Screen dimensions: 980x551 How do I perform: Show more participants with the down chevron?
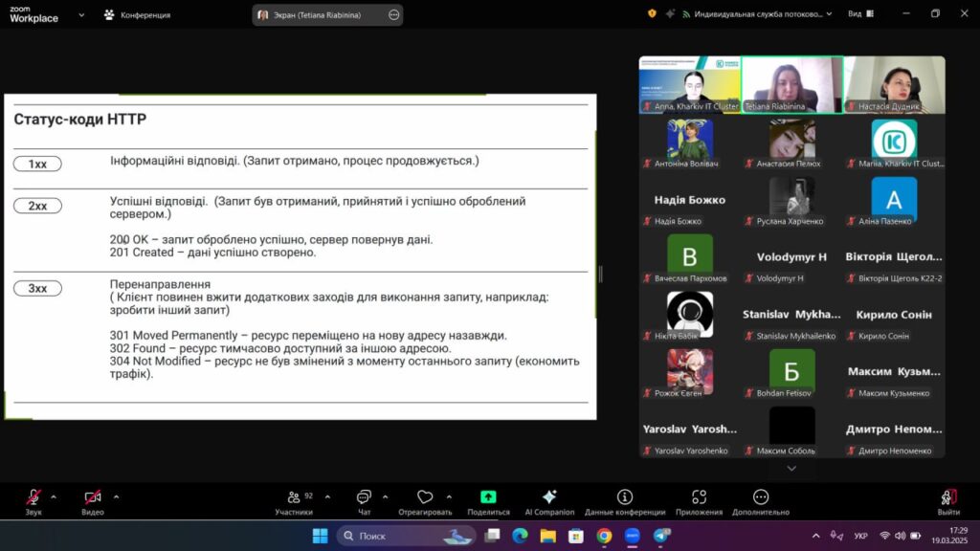pyautogui.click(x=791, y=468)
